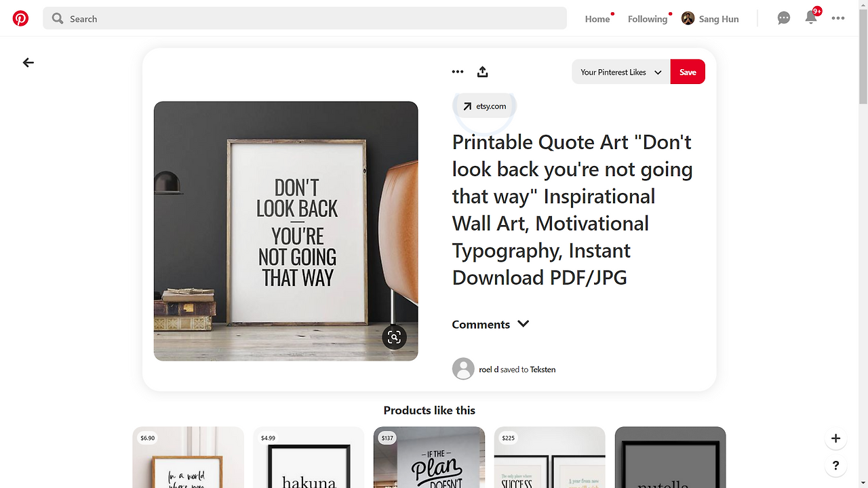
Task: Open the pin's three-dot options menu
Action: [x=458, y=72]
